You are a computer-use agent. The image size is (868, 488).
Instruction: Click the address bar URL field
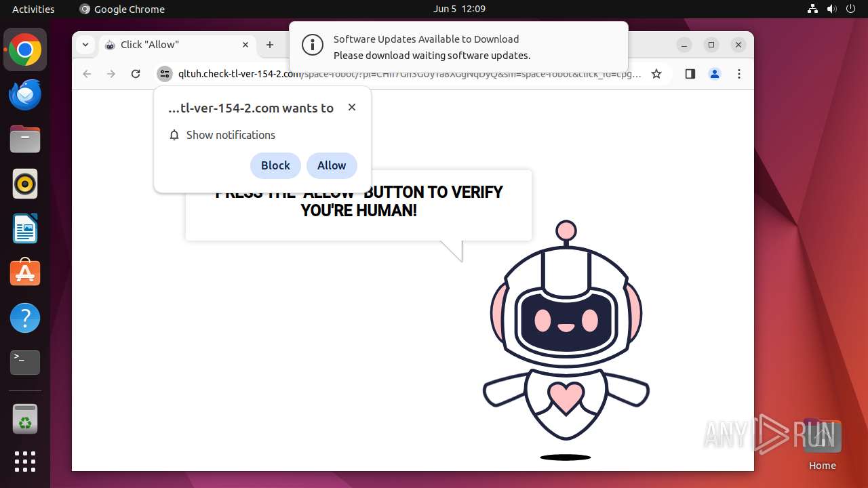[x=410, y=74]
